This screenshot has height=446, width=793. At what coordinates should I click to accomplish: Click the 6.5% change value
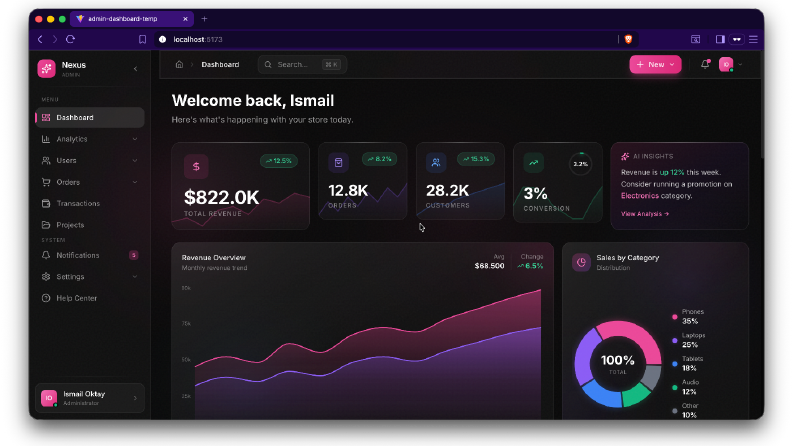tap(530, 265)
